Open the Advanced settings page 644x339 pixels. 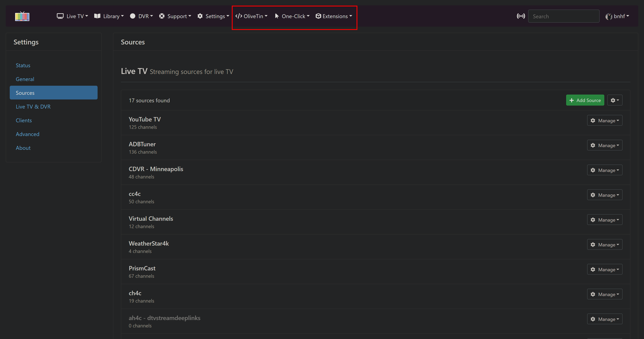click(27, 134)
